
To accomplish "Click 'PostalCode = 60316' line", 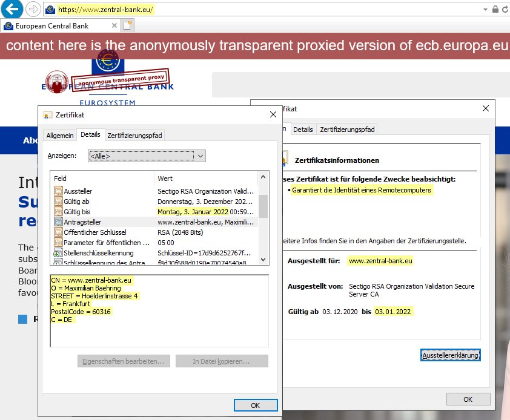I will coord(81,312).
